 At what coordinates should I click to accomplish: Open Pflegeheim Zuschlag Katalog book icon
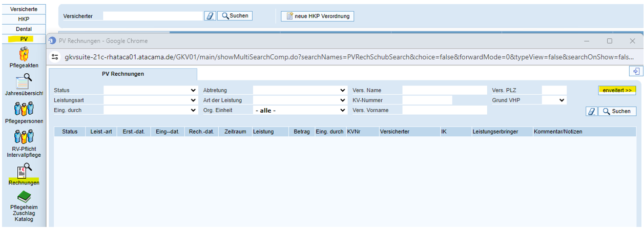(24, 197)
